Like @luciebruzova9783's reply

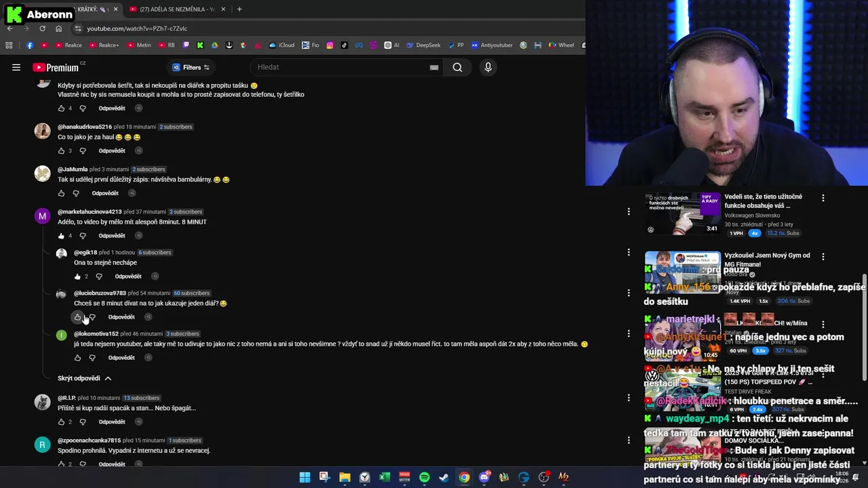pos(77,317)
